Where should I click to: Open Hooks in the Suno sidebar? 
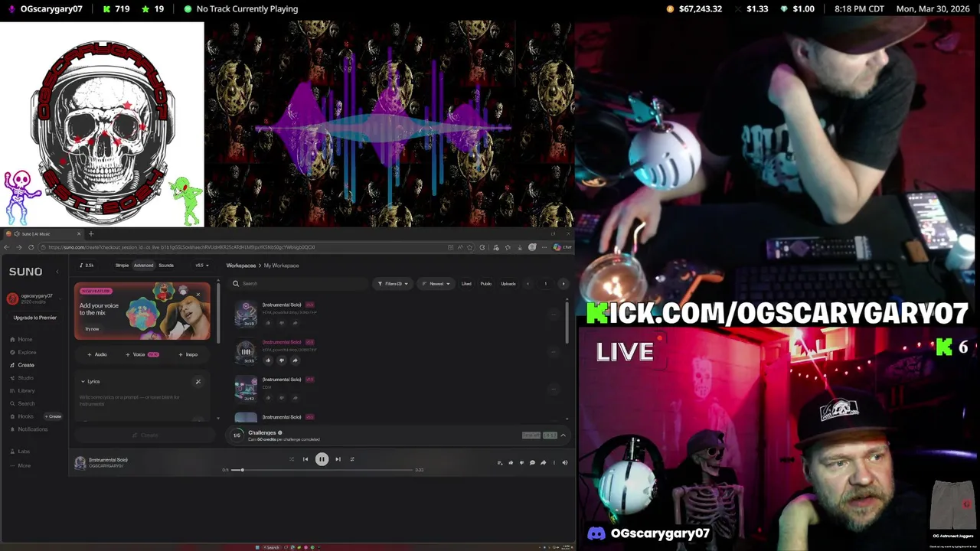(21, 416)
